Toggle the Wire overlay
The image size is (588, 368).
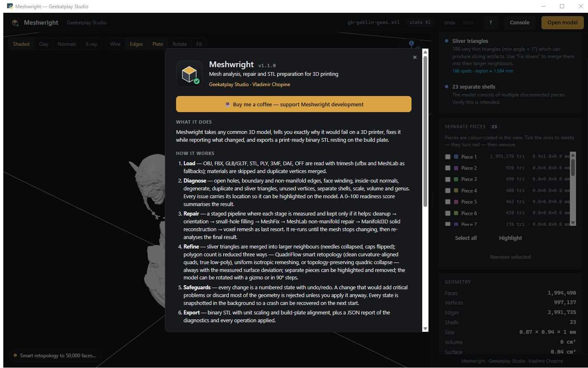115,44
